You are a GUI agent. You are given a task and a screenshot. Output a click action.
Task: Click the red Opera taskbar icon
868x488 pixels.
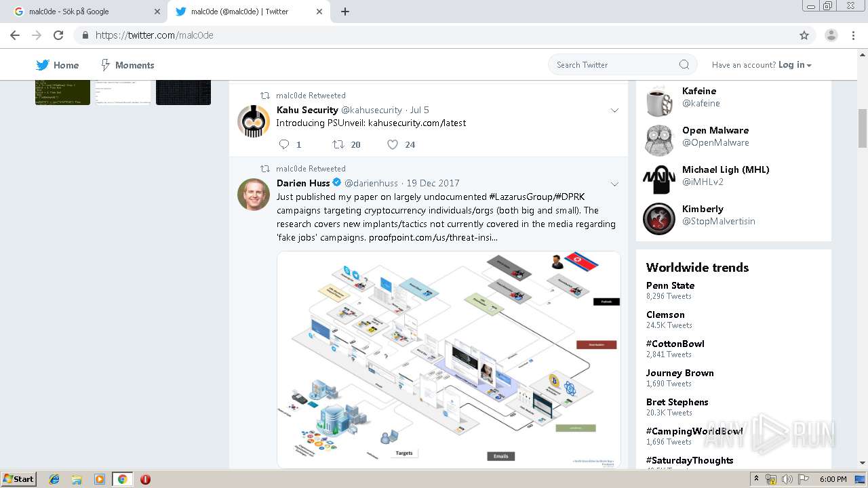pyautogui.click(x=145, y=479)
